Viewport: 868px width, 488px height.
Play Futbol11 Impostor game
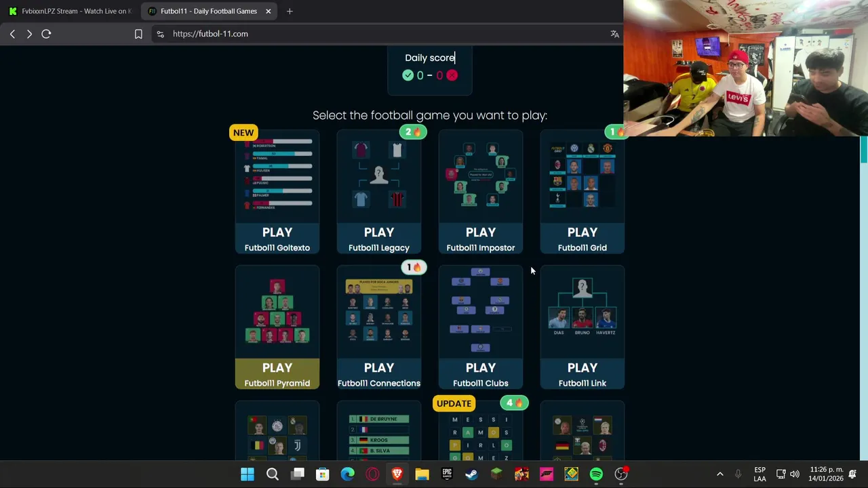pyautogui.click(x=480, y=192)
